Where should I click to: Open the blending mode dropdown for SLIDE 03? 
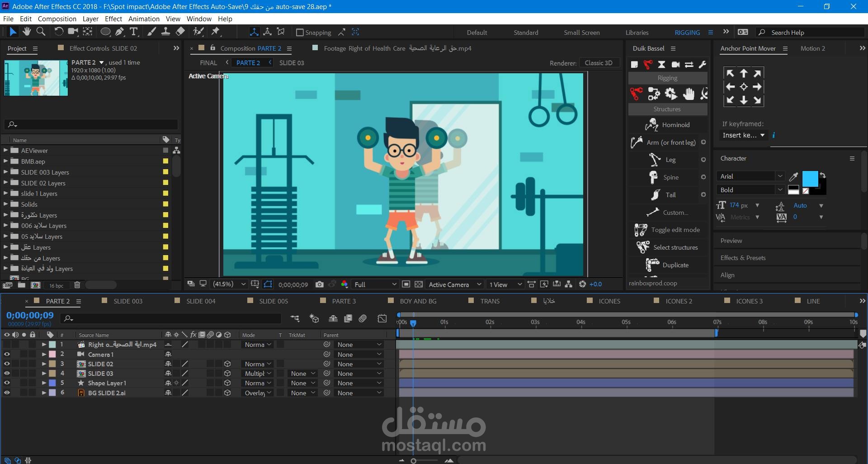click(257, 374)
